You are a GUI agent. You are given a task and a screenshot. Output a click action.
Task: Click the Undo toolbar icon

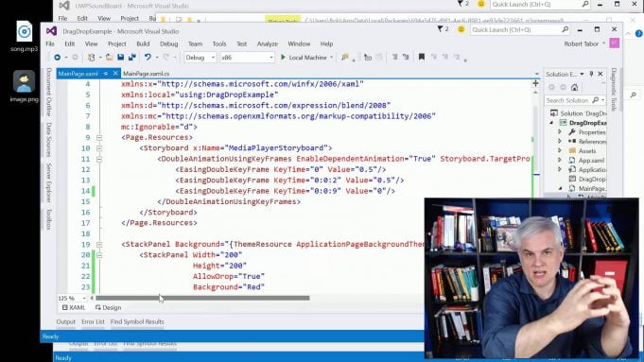tap(148, 58)
